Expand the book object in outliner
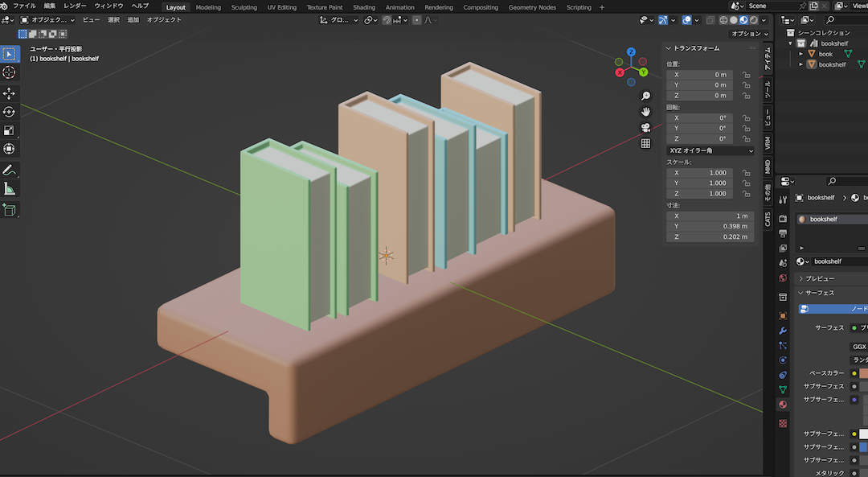The image size is (868, 477). click(800, 54)
